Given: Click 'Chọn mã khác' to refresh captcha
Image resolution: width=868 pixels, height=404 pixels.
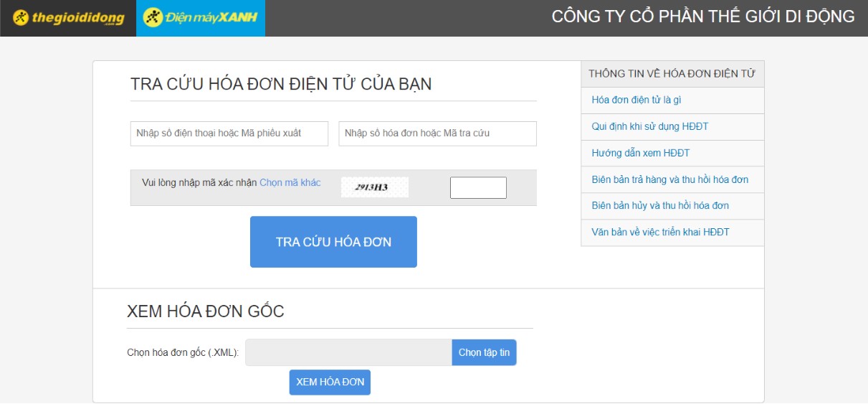Looking at the screenshot, I should (x=290, y=183).
